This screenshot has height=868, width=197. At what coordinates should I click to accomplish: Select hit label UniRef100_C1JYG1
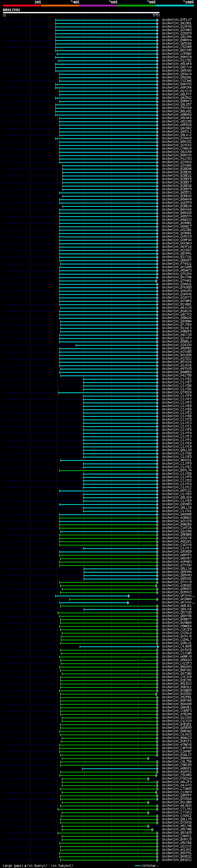click(177, 511)
